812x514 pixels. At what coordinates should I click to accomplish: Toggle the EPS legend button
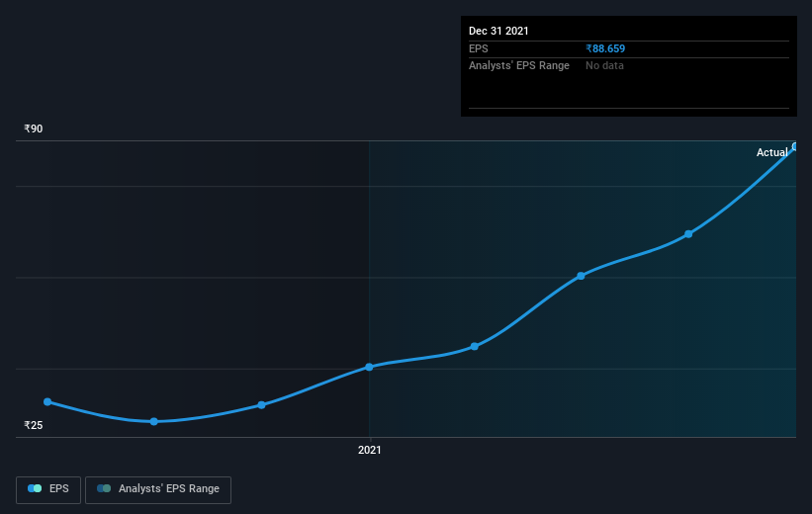(48, 489)
